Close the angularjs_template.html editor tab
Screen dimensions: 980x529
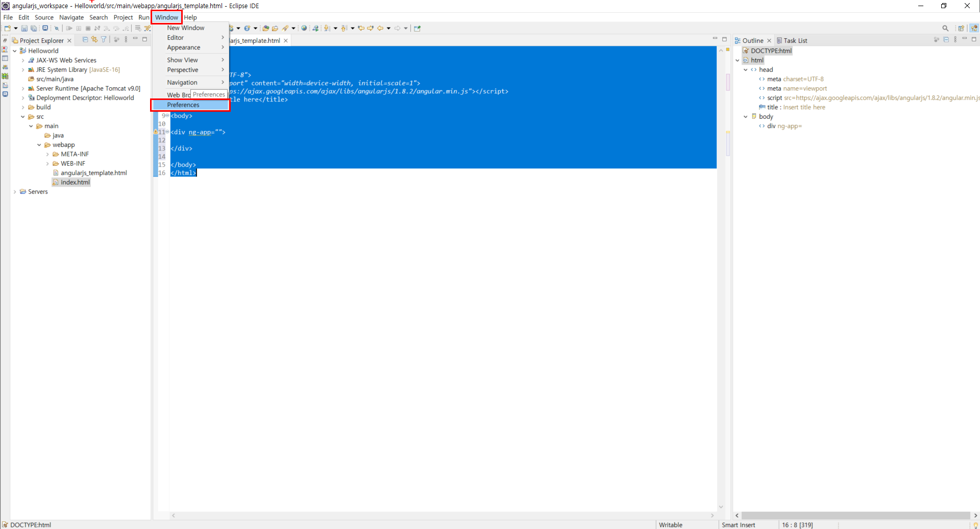[286, 41]
